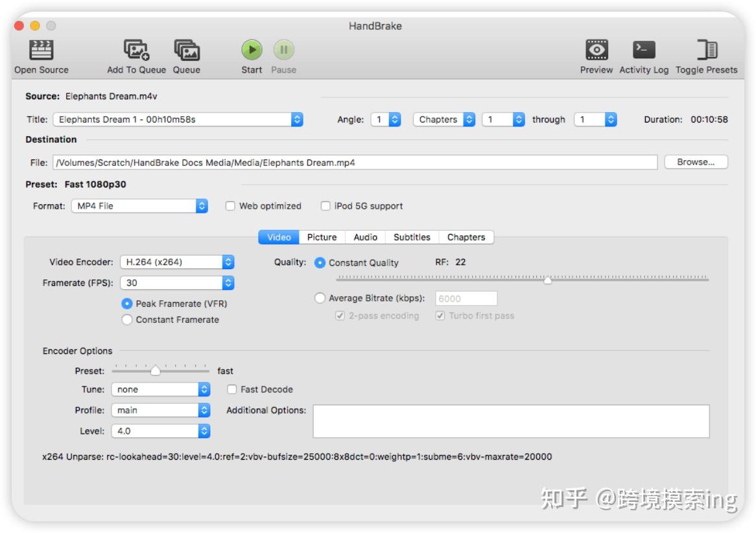Click the Duration value 00:10:58
This screenshot has width=756, height=533.
[709, 119]
